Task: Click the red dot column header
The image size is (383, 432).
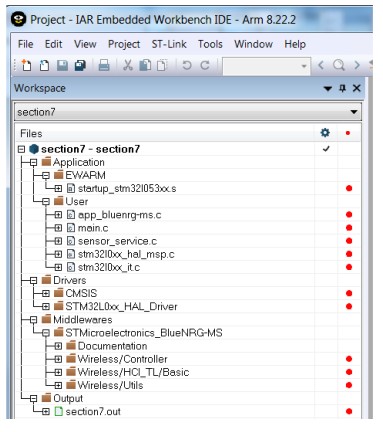Action: [x=348, y=133]
